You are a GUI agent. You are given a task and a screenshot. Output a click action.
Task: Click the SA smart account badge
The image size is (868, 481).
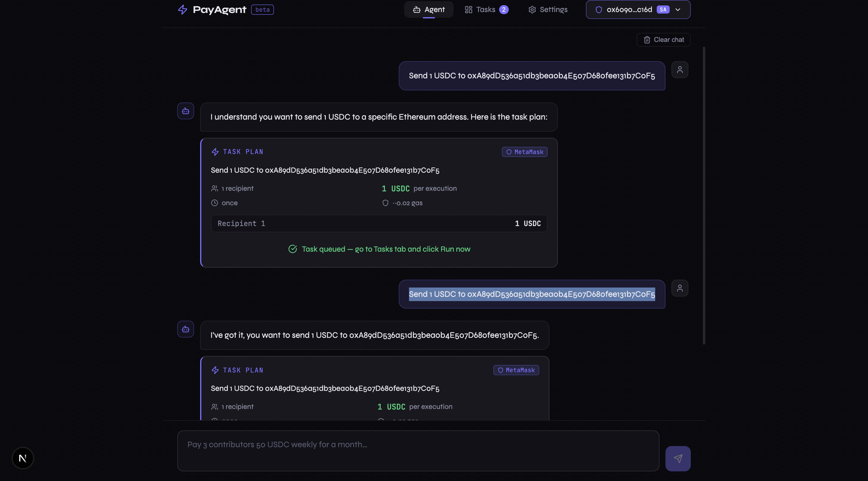tap(663, 9)
